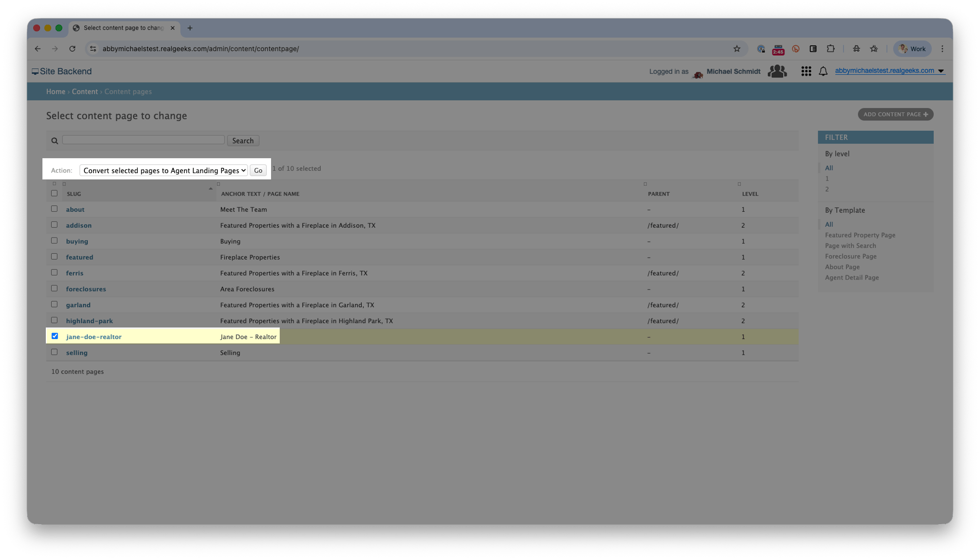Viewport: 980px width, 560px height.
Task: Open the apps grid icon
Action: (x=806, y=71)
